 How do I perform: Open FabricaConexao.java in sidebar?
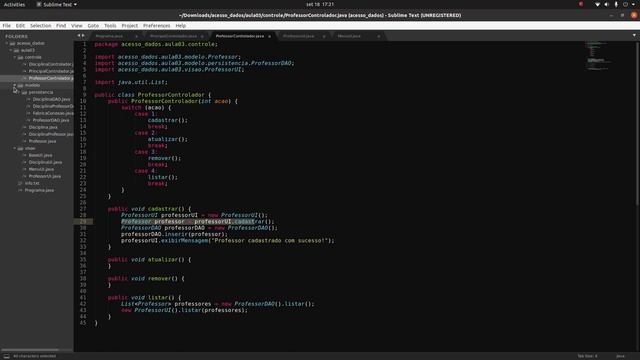click(x=53, y=113)
